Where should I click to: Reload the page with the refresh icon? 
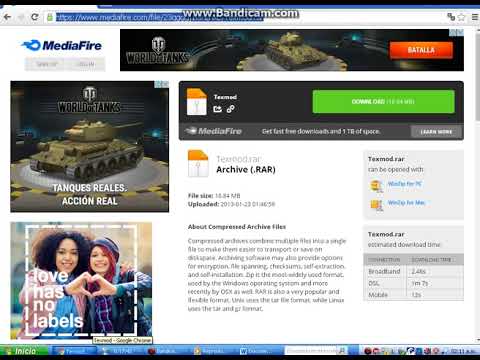35,17
